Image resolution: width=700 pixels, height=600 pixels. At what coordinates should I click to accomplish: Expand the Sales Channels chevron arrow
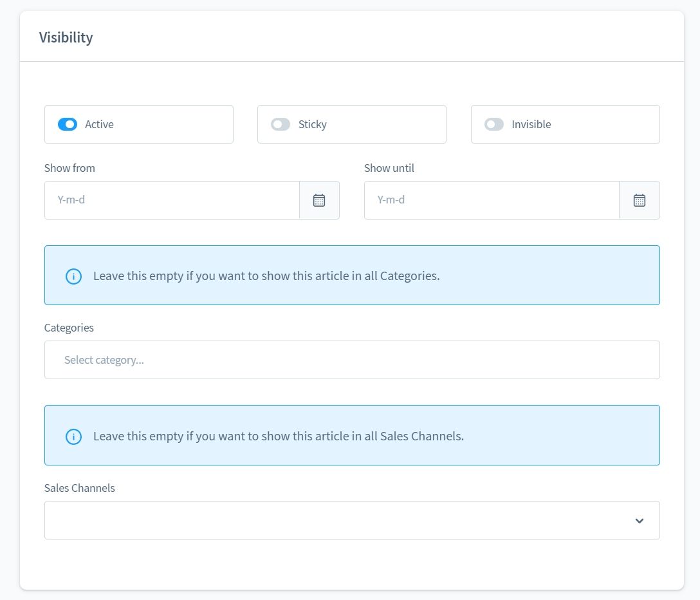[639, 520]
